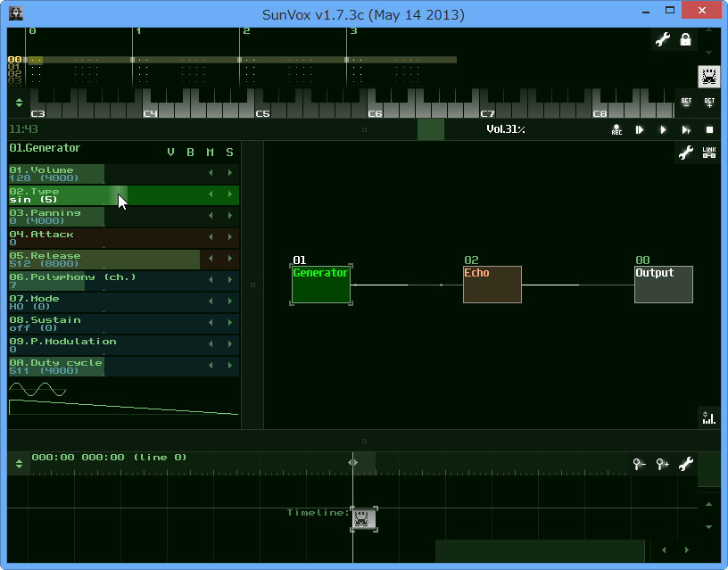
Task: Click the play button in the transport
Action: [663, 130]
